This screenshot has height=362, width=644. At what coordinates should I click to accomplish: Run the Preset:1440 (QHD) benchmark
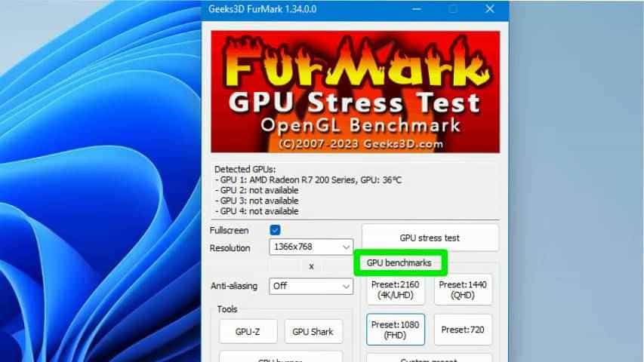[x=463, y=290]
